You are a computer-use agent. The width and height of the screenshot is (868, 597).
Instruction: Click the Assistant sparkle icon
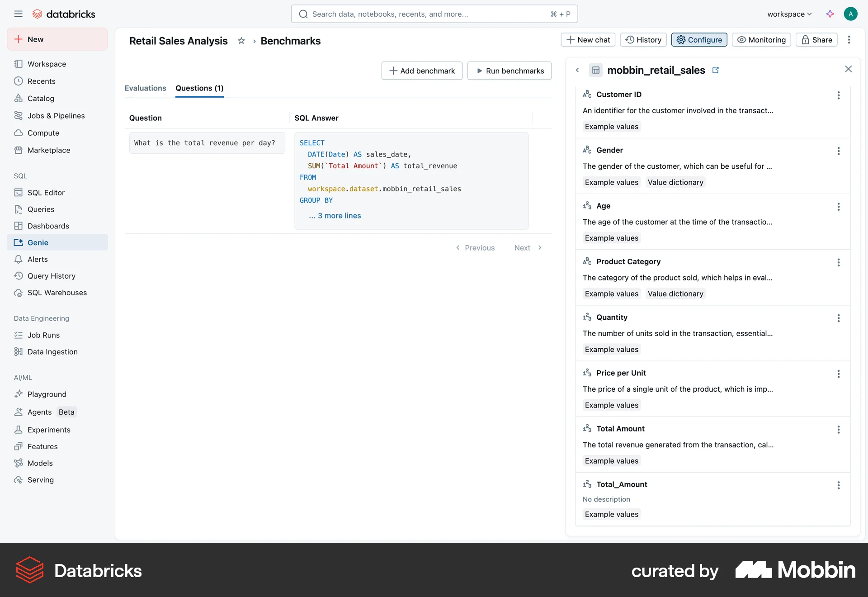point(830,14)
